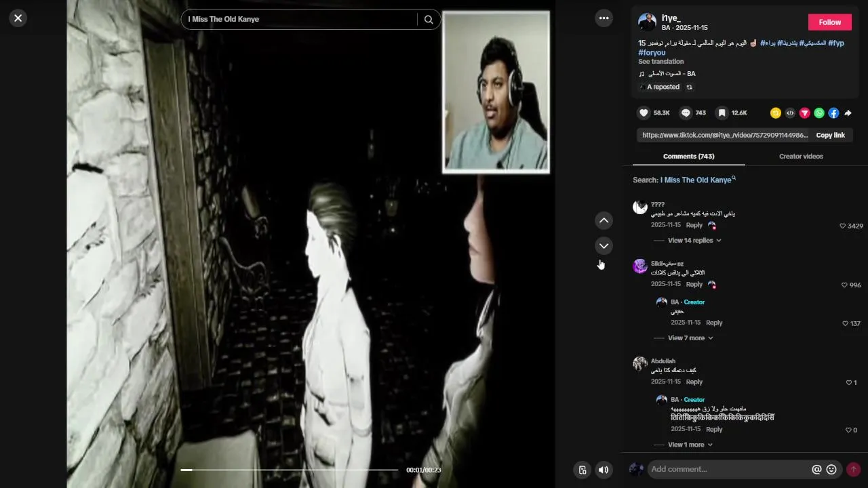Share to Facebook using blue icon
Image resolution: width=868 pixels, height=488 pixels.
click(833, 113)
